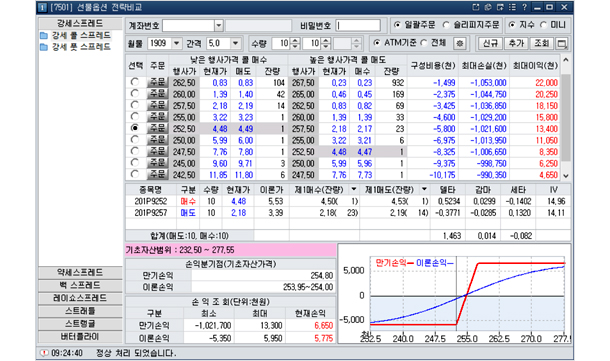The width and height of the screenshot is (610, 361).
Task: Click the alert icon in the status bar
Action: [x=44, y=353]
